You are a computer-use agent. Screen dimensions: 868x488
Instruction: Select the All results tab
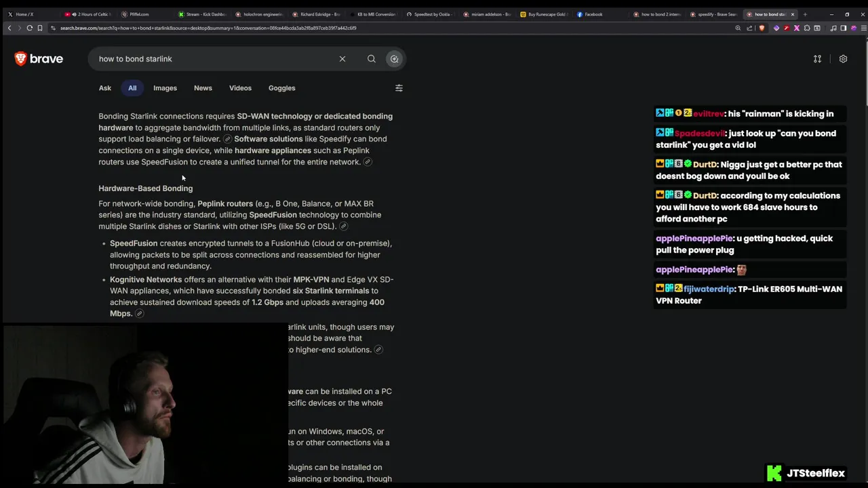click(132, 88)
